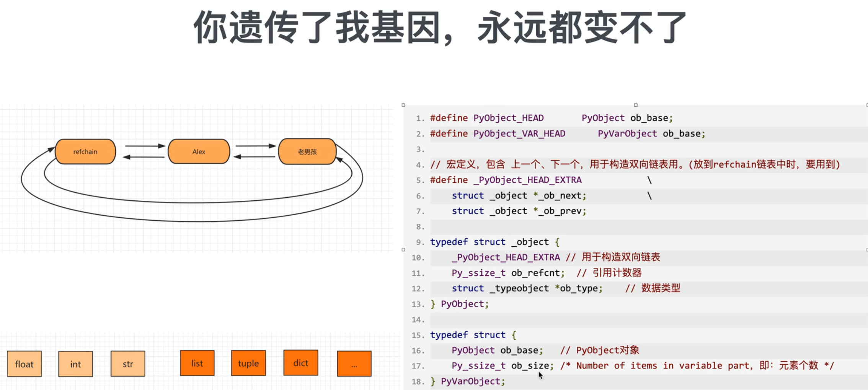Click line 11 Py_ssize_t ob_refcnt
The width and height of the screenshot is (868, 390).
(x=547, y=273)
